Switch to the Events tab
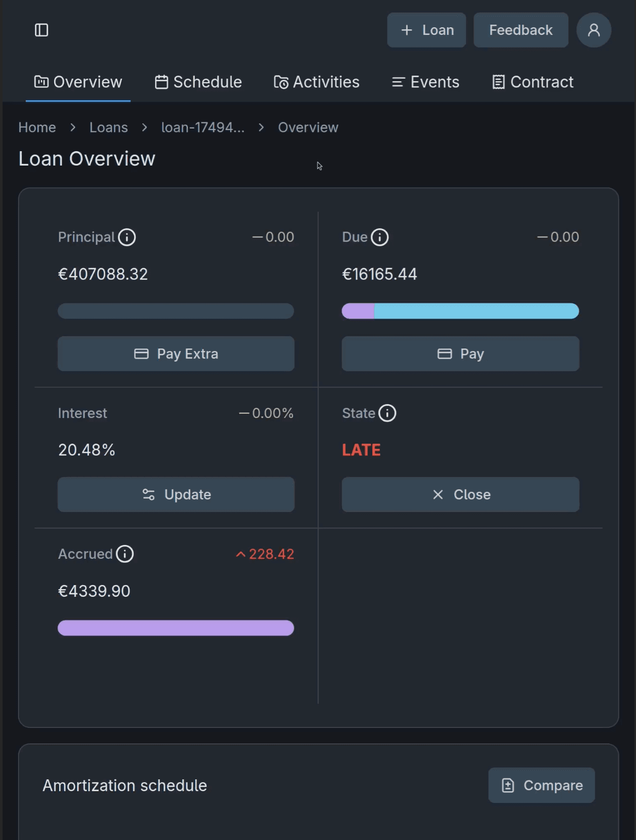 click(x=425, y=82)
